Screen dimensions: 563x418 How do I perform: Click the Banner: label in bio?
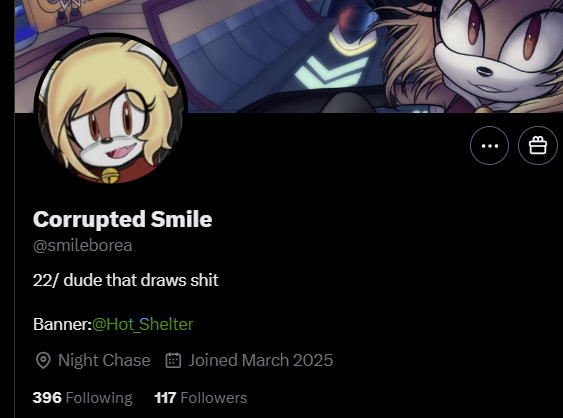(62, 324)
